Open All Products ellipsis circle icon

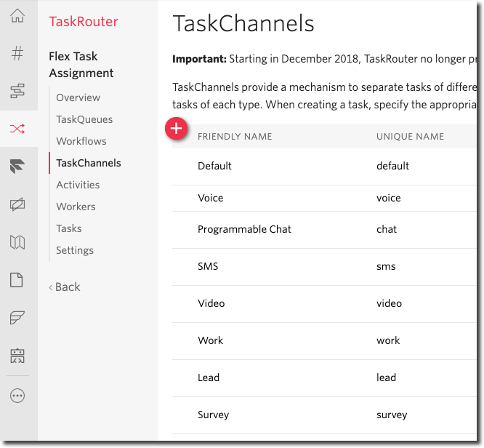click(17, 396)
